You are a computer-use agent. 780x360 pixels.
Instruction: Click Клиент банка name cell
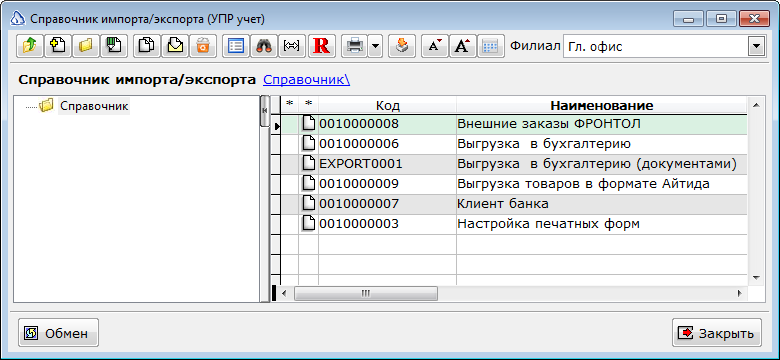pos(601,204)
